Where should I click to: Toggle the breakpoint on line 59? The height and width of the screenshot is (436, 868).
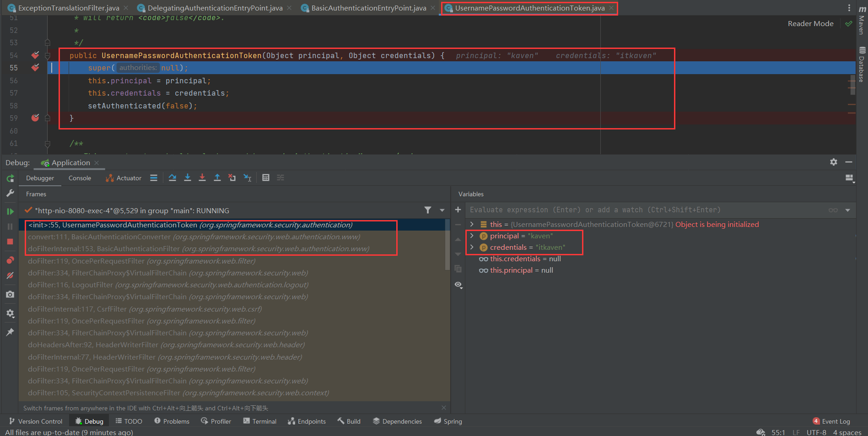click(x=35, y=118)
